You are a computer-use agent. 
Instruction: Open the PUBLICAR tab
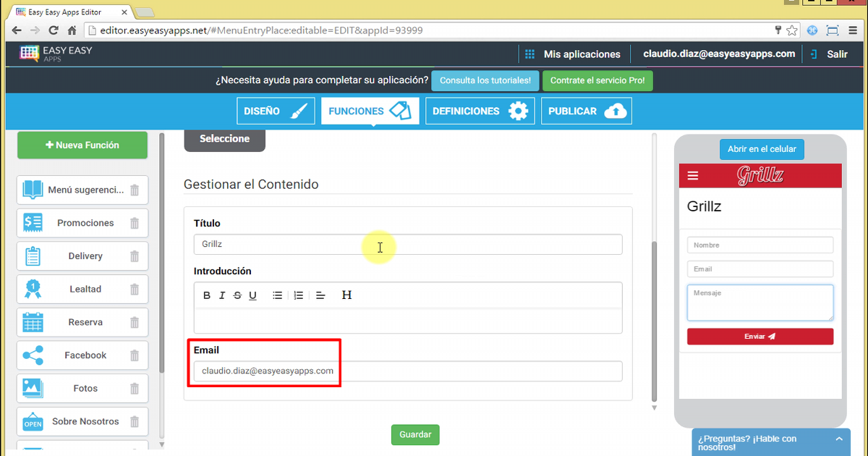pyautogui.click(x=586, y=111)
